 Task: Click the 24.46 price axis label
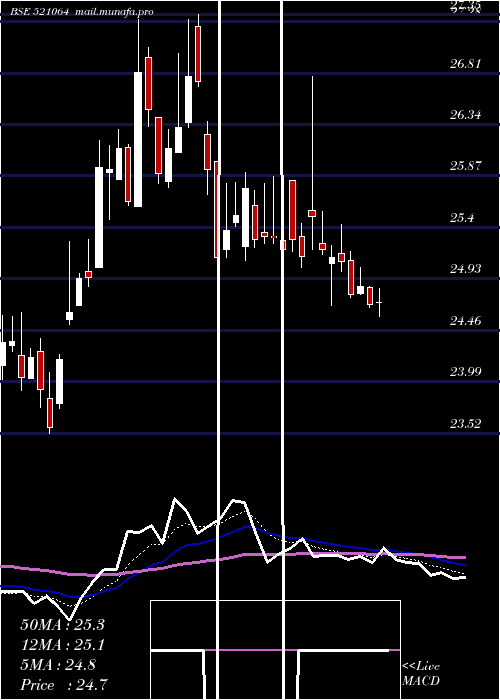tap(466, 321)
